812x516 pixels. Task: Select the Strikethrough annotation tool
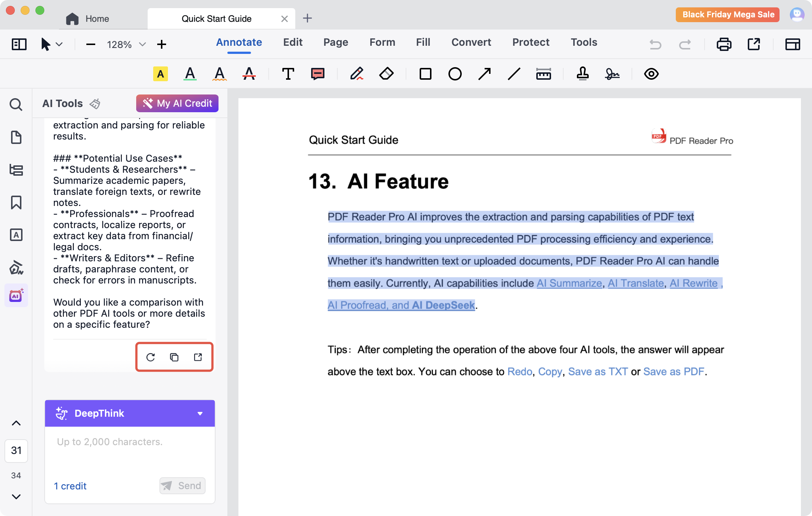pos(249,74)
